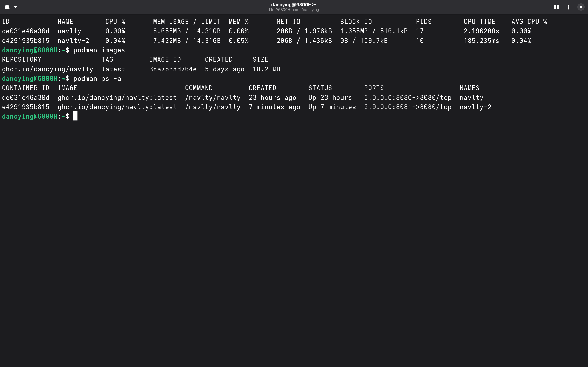Image resolution: width=588 pixels, height=367 pixels.
Task: Click container ID de031e46a30d in ps output
Action: pyautogui.click(x=26, y=97)
